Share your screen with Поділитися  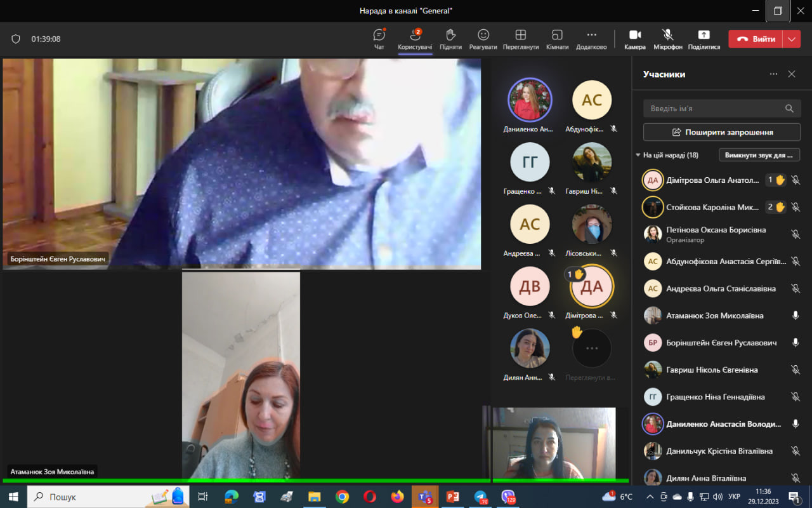[x=704, y=39]
